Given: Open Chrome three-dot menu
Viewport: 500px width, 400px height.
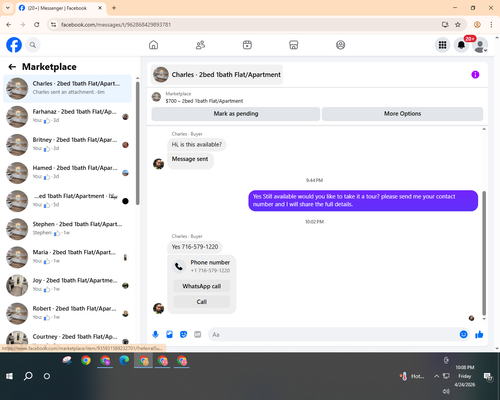Looking at the screenshot, I should 491,25.
